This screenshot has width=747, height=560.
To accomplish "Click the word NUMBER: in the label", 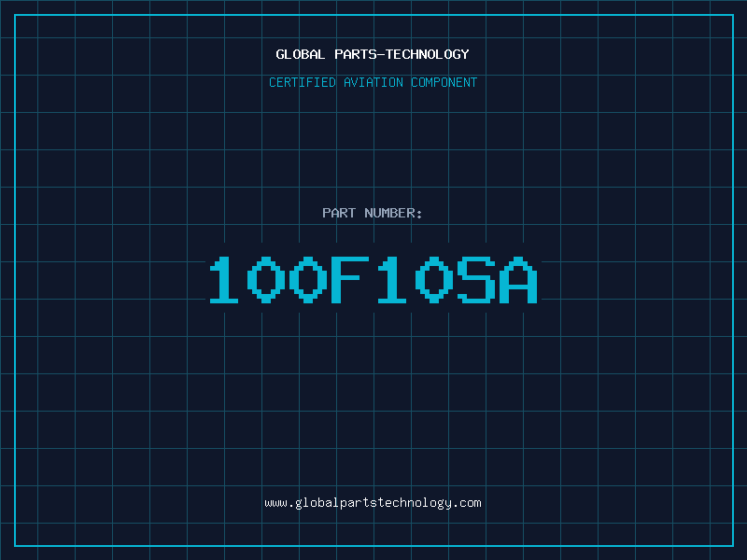I will pyautogui.click(x=394, y=213).
